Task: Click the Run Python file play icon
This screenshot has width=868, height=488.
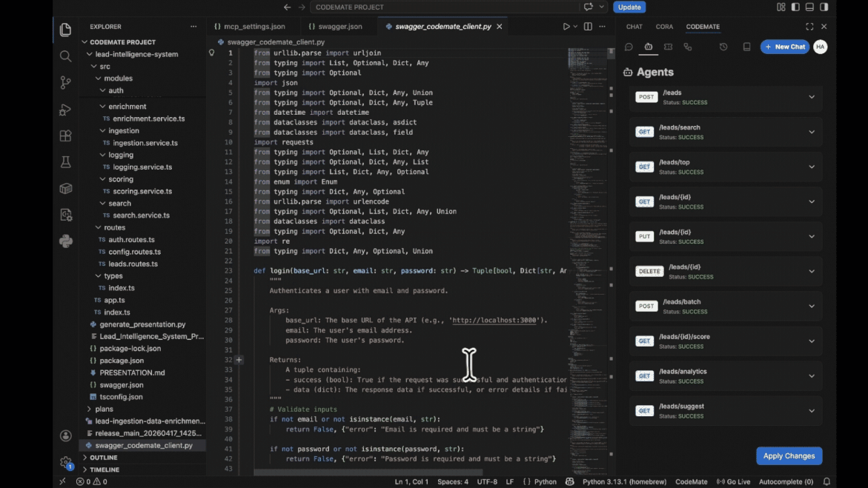Action: (x=566, y=27)
